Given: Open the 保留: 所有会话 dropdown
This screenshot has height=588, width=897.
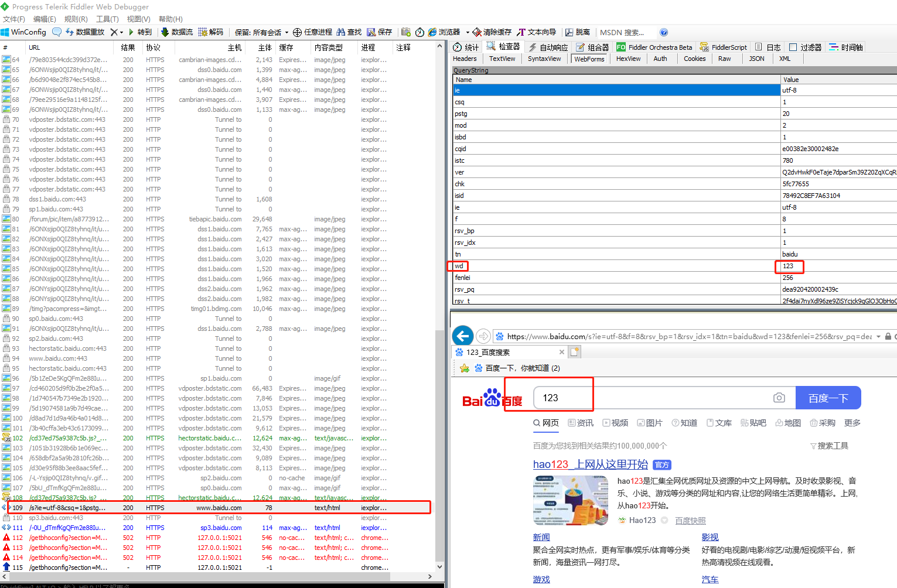Looking at the screenshot, I should [262, 32].
